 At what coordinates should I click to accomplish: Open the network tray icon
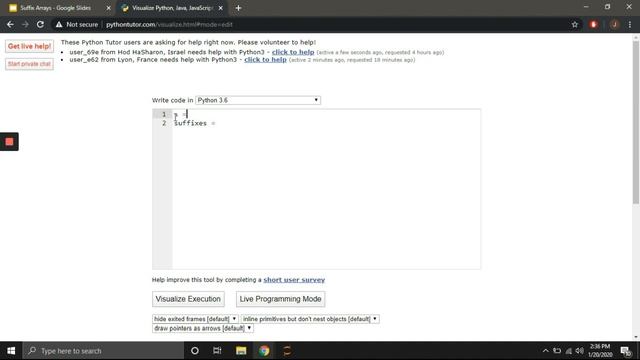[569, 351]
